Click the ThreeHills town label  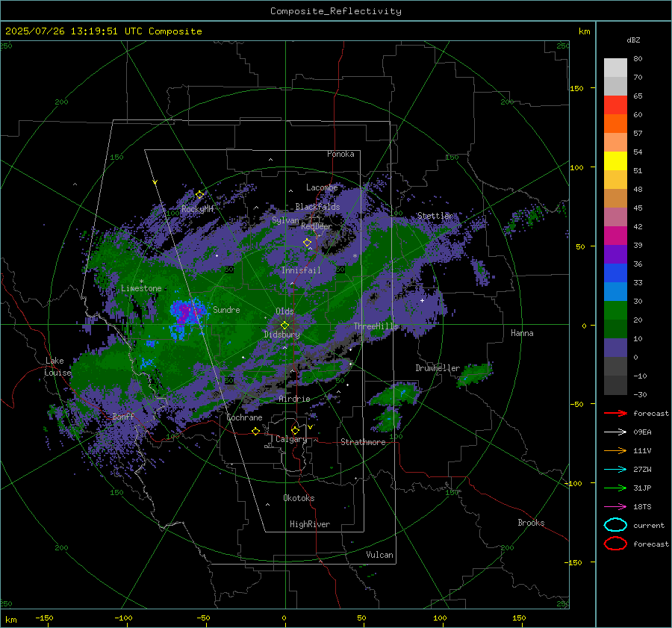pyautogui.click(x=376, y=326)
